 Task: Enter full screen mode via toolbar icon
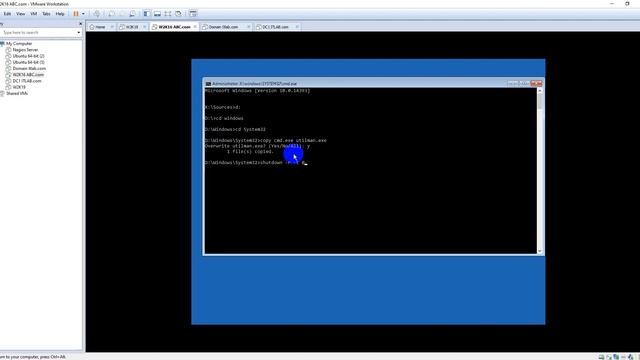[x=168, y=13]
